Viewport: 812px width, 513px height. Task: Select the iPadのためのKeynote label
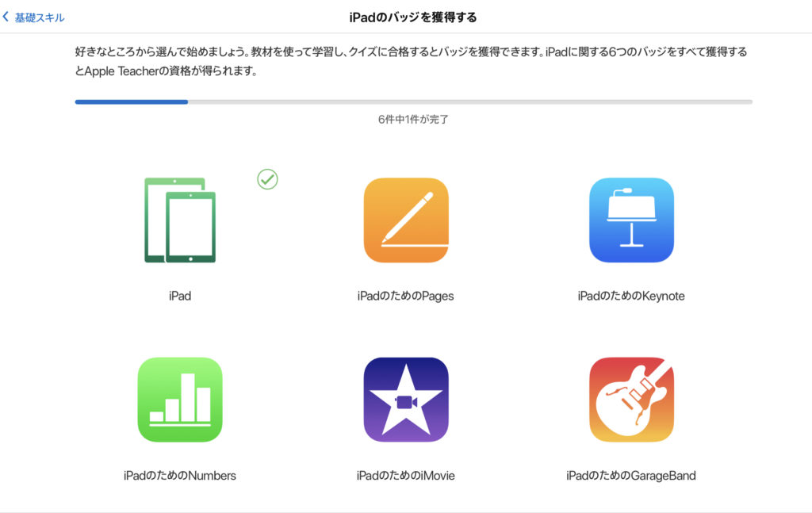(631, 297)
